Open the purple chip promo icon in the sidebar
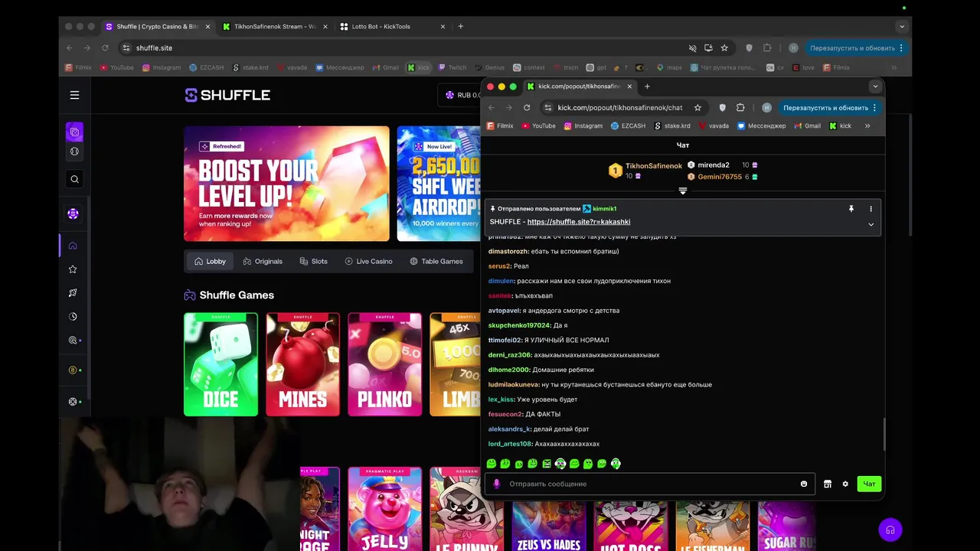 [x=73, y=214]
